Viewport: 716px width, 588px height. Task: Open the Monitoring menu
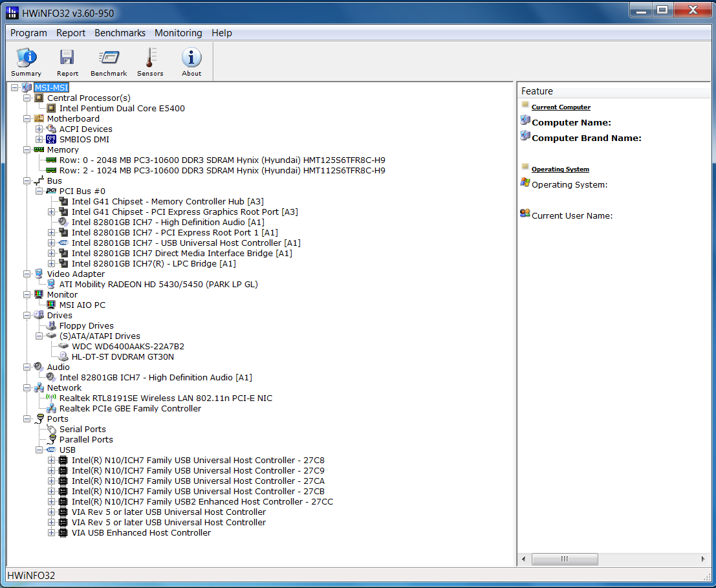coord(178,33)
